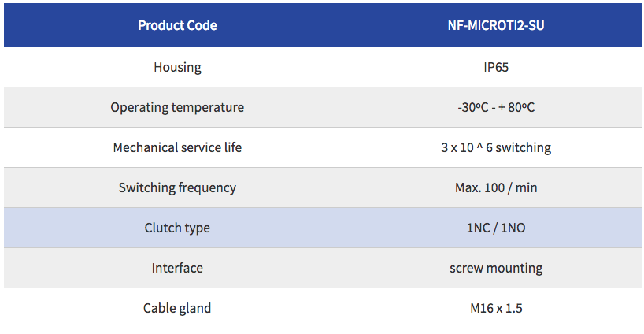The image size is (644, 334).
Task: Select the M16 x 1.5 value
Action: tap(496, 308)
